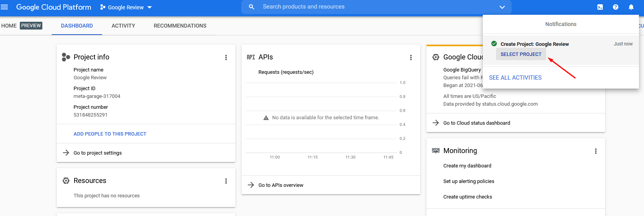This screenshot has width=644, height=216.
Task: Click Add People To This Project
Action: (x=110, y=134)
